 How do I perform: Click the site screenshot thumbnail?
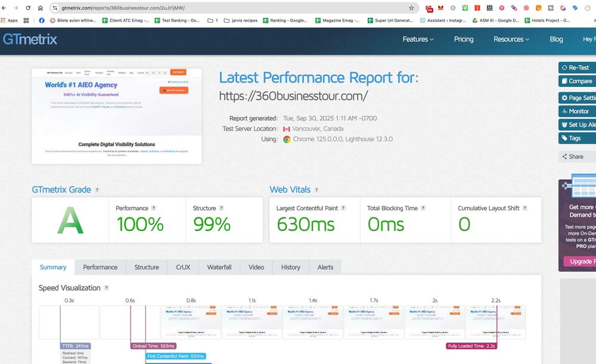(117, 116)
